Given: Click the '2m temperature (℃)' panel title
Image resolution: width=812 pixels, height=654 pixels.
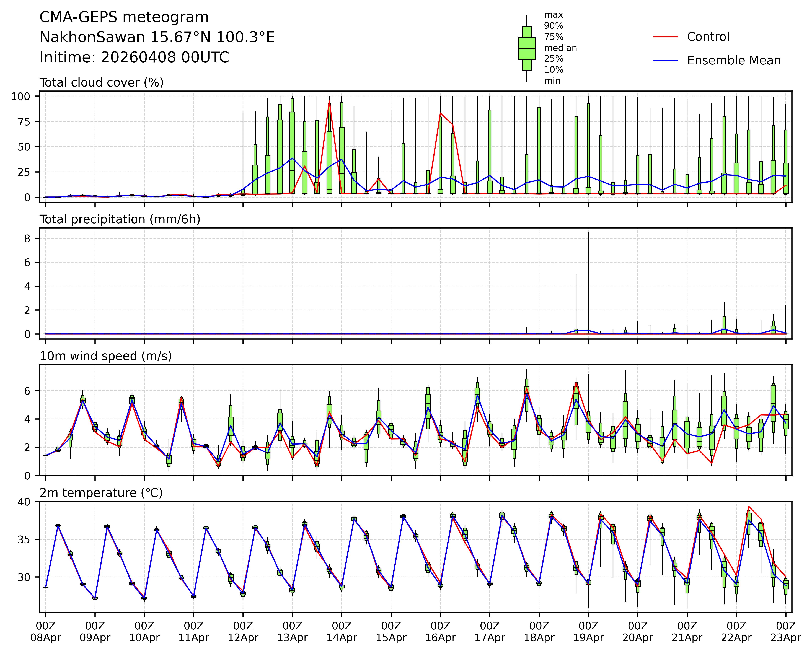Looking at the screenshot, I should point(101,493).
